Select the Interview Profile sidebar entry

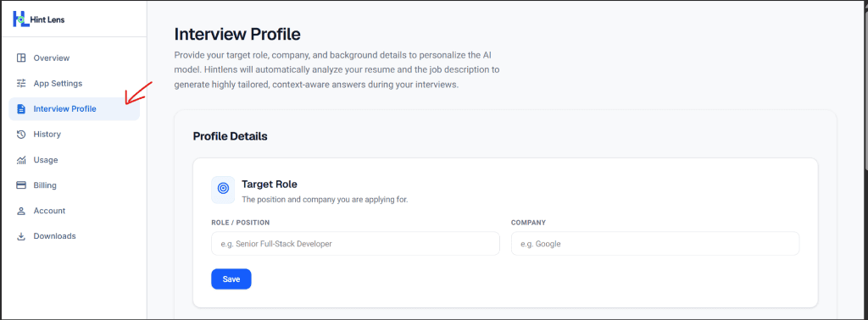pos(75,109)
